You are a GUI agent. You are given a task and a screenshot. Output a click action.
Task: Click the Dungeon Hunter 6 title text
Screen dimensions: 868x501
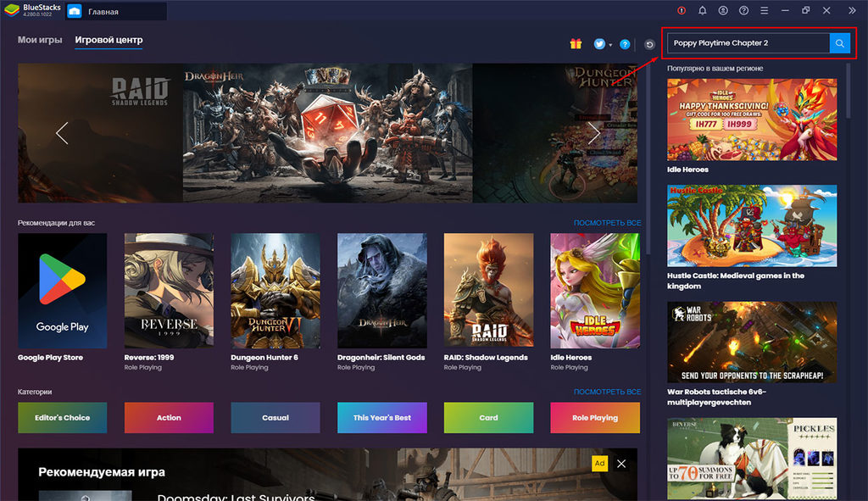pos(264,358)
